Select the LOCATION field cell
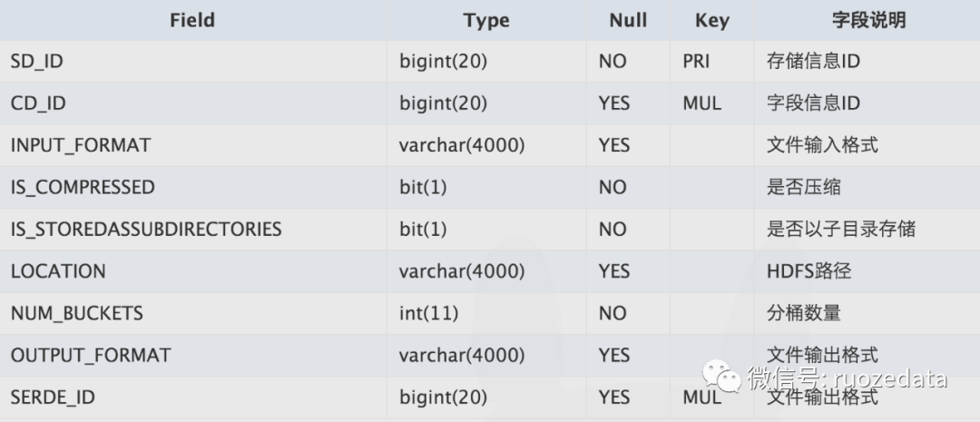The width and height of the screenshot is (980, 422). tap(58, 271)
